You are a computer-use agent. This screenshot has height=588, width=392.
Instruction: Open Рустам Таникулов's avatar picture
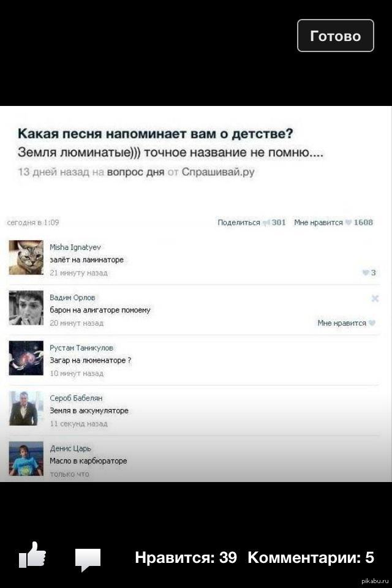tap(26, 358)
